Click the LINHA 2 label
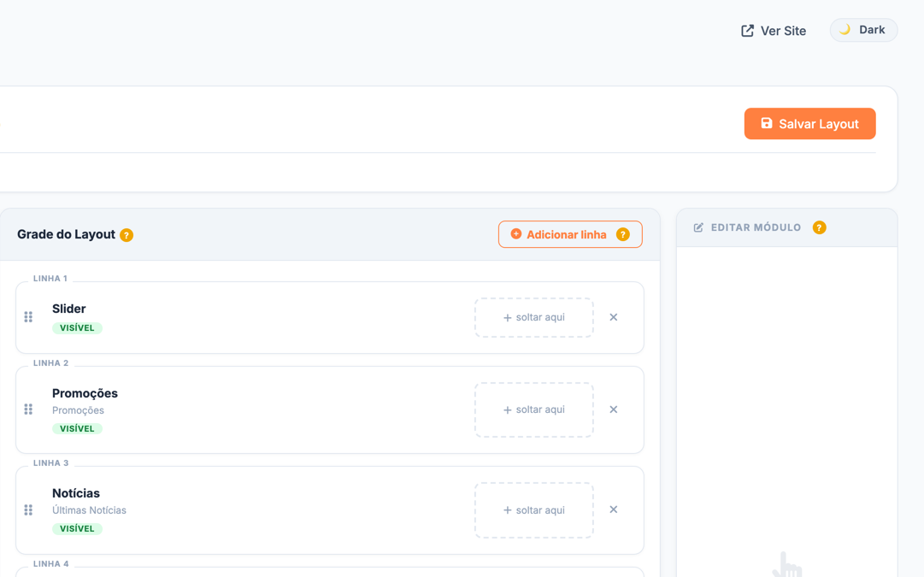Image resolution: width=924 pixels, height=577 pixels. point(50,363)
